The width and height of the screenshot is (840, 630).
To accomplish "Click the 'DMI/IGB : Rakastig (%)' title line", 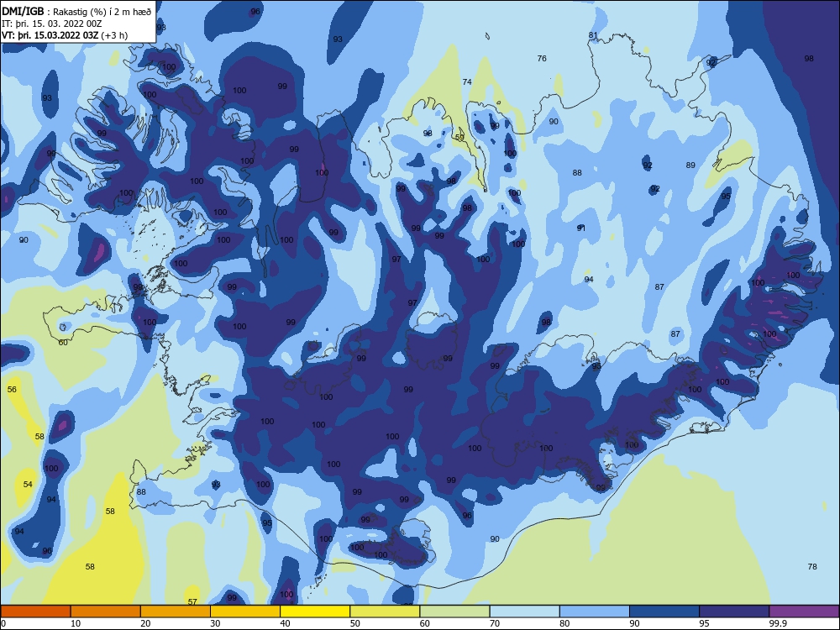I will point(76,11).
